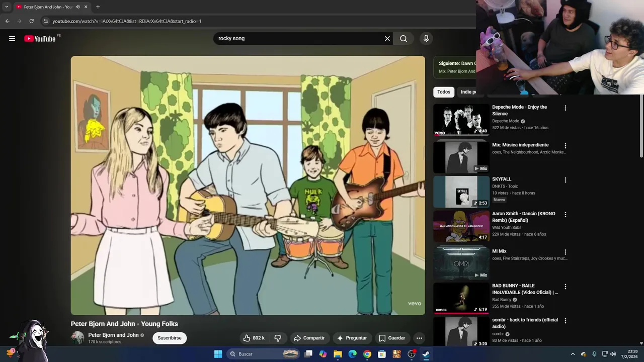This screenshot has height=362, width=644.
Task: Click the Compartir share button
Action: click(309, 338)
